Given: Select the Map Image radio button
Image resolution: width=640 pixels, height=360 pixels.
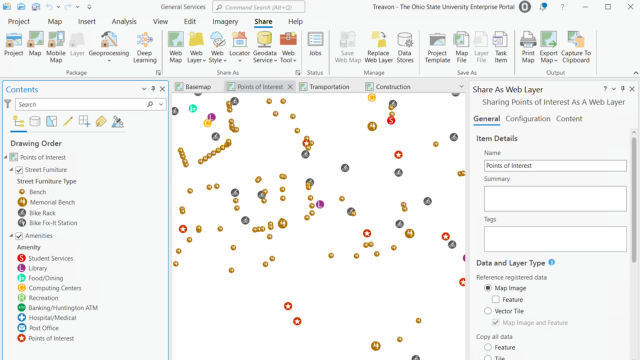Looking at the screenshot, I should point(488,288).
